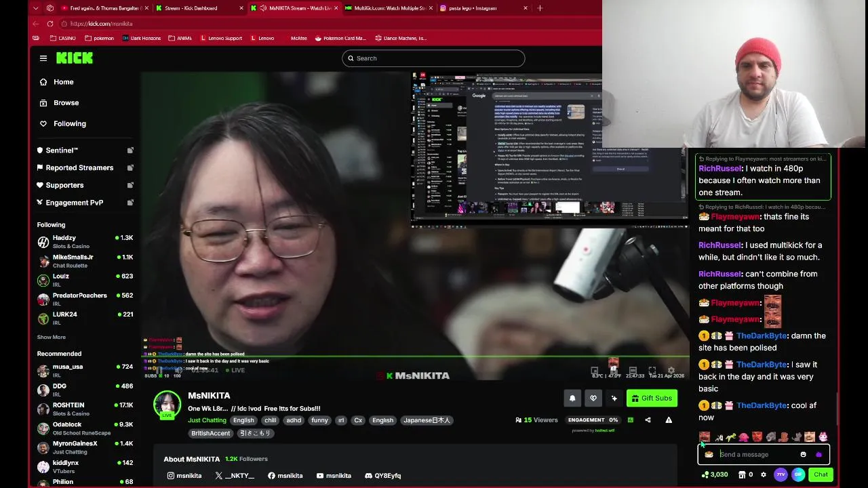Open Haddzy channel in Following list
Viewport: 868px width, 488px height.
[x=85, y=242]
